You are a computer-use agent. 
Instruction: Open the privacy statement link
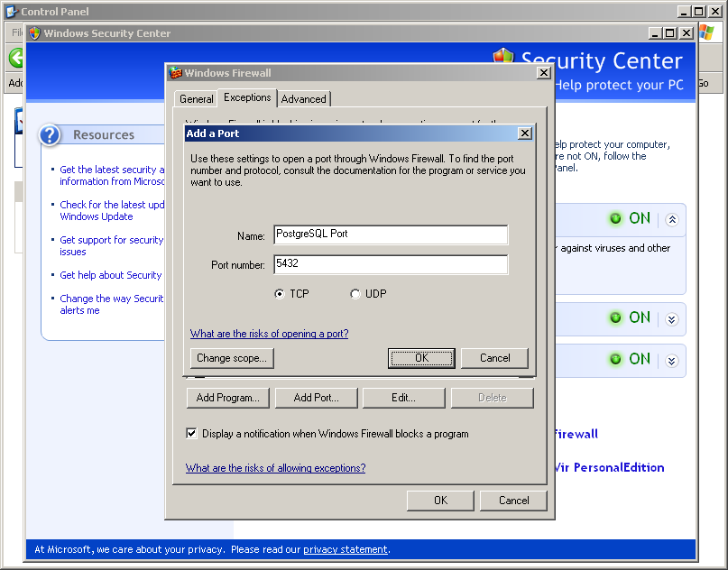click(x=346, y=549)
